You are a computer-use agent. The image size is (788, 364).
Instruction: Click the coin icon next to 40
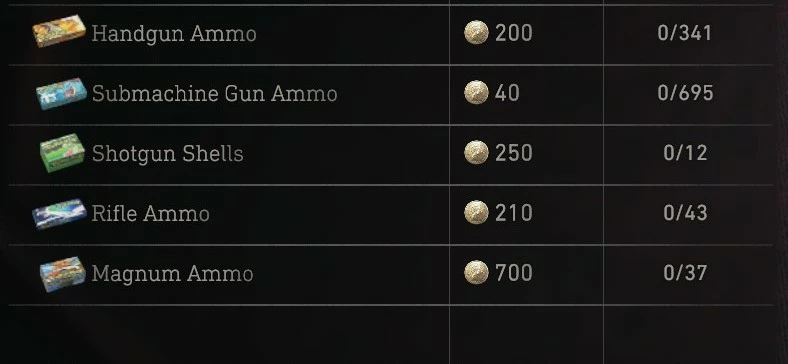(x=476, y=93)
